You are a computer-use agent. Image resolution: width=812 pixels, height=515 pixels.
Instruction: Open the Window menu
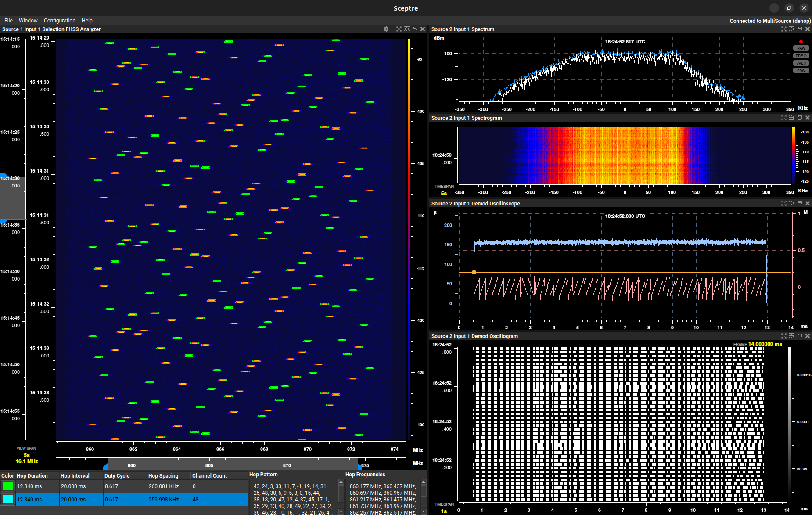coord(28,21)
